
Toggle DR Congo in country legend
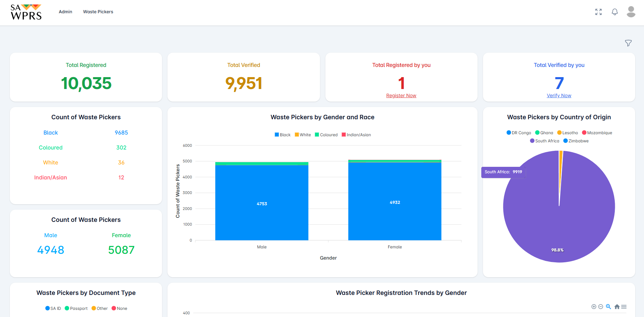[x=519, y=133]
